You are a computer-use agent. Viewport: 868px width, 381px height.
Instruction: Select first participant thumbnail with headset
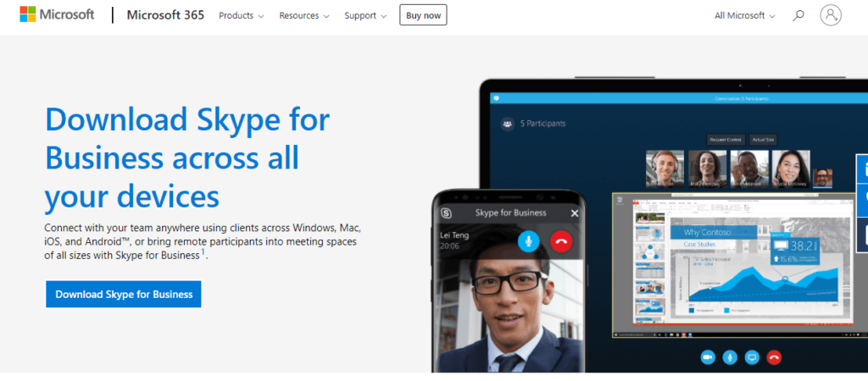665,168
